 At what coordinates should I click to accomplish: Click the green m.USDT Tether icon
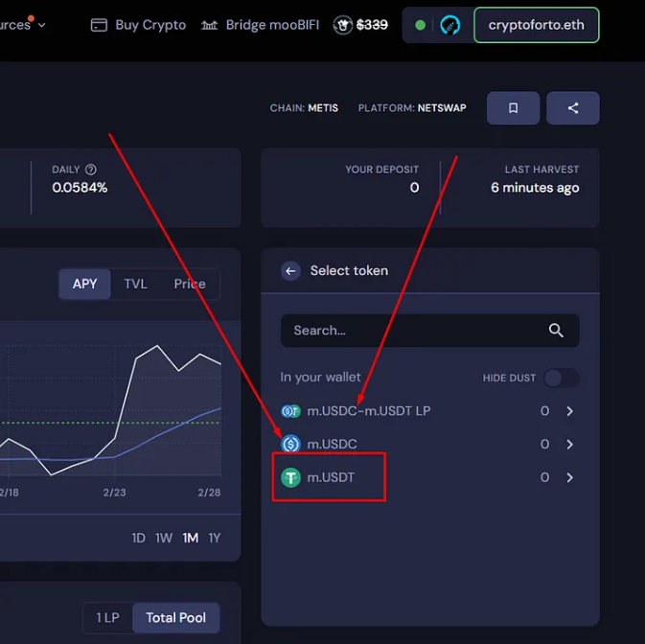pyautogui.click(x=290, y=477)
